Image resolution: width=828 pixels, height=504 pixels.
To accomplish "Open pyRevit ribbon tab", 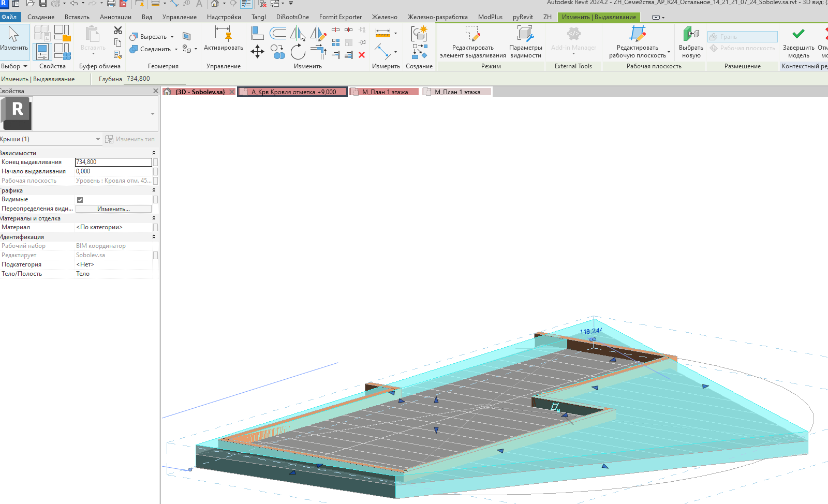I will 523,17.
